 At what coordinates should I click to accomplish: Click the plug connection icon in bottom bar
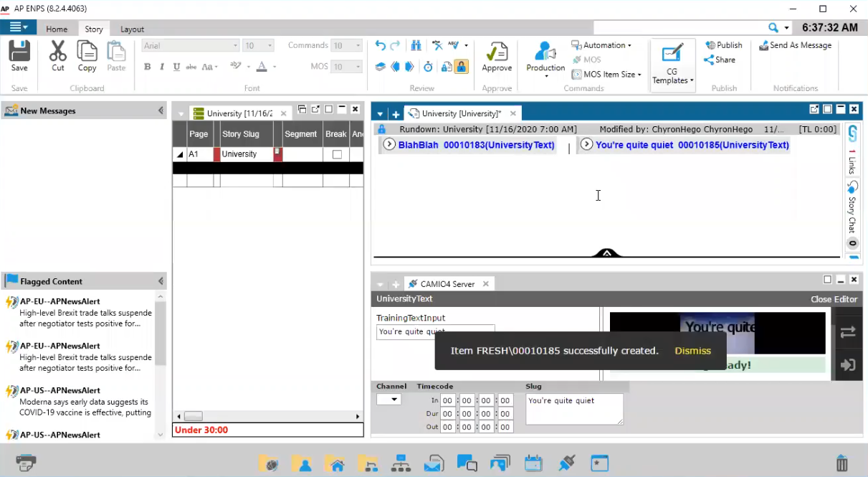pyautogui.click(x=566, y=463)
